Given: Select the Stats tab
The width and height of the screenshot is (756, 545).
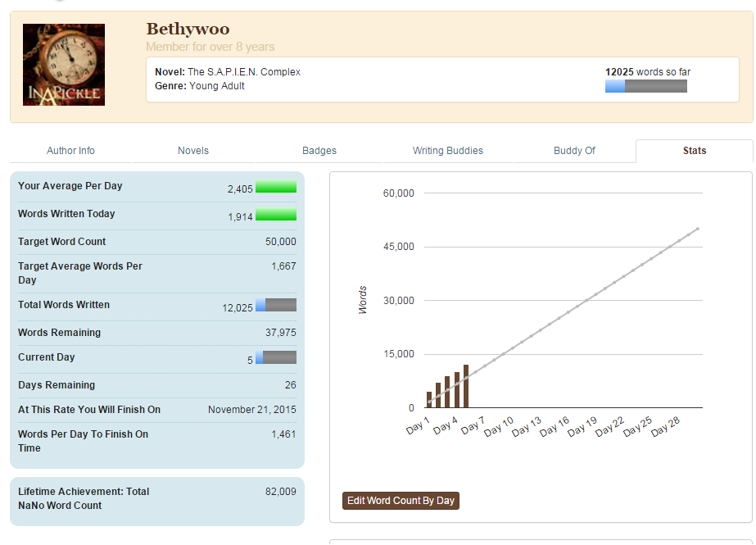Looking at the screenshot, I should [x=694, y=151].
